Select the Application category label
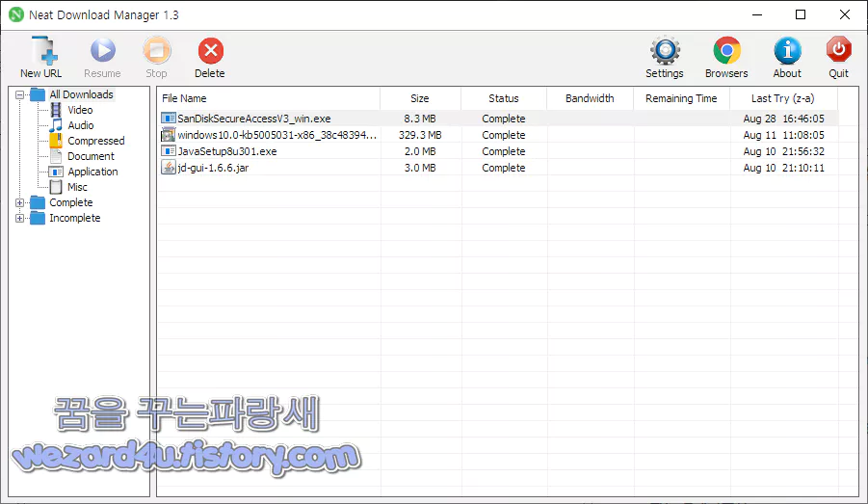The image size is (868, 504). (93, 172)
